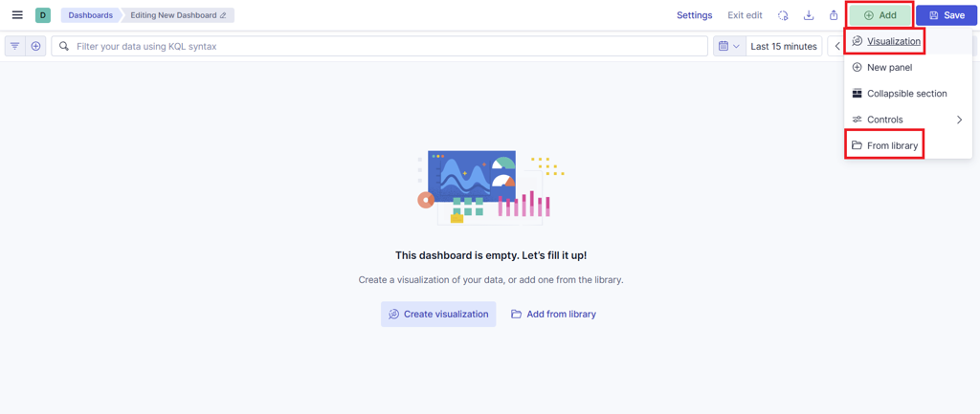Viewport: 980px width, 414px height.
Task: Click the Controls sliders icon
Action: click(x=857, y=120)
